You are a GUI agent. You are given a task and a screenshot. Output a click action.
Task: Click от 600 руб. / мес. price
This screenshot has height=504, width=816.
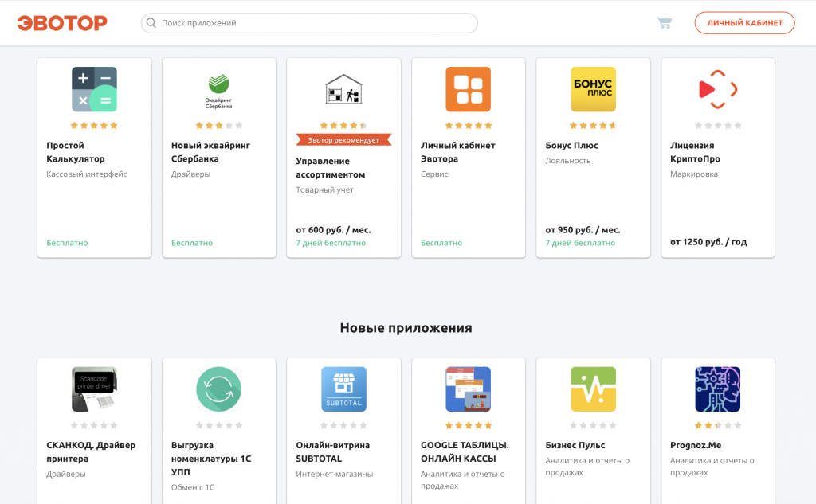point(334,230)
